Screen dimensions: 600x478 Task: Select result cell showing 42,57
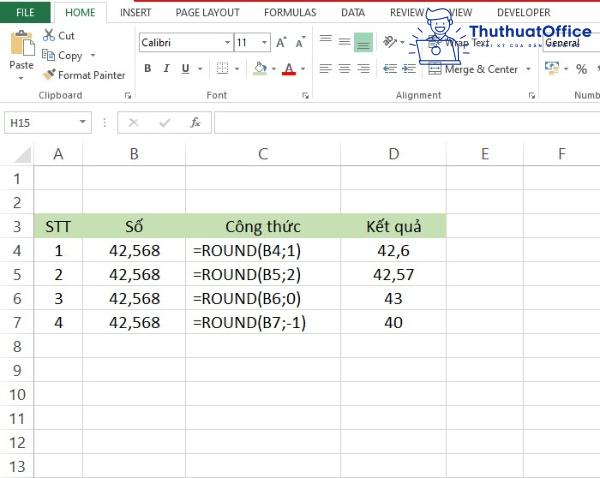393,274
